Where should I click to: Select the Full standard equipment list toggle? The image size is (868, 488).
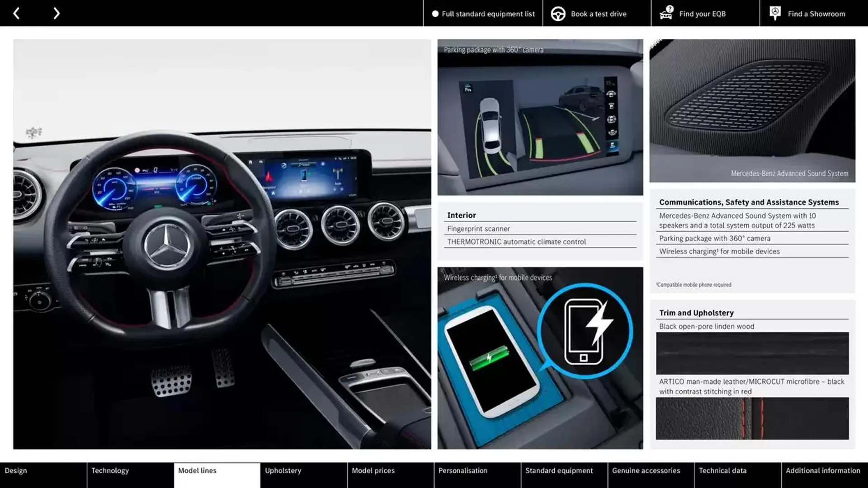(x=434, y=13)
